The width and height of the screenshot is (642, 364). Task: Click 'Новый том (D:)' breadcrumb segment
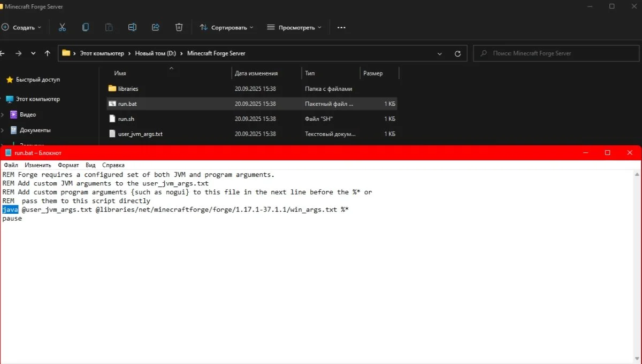[x=155, y=53]
